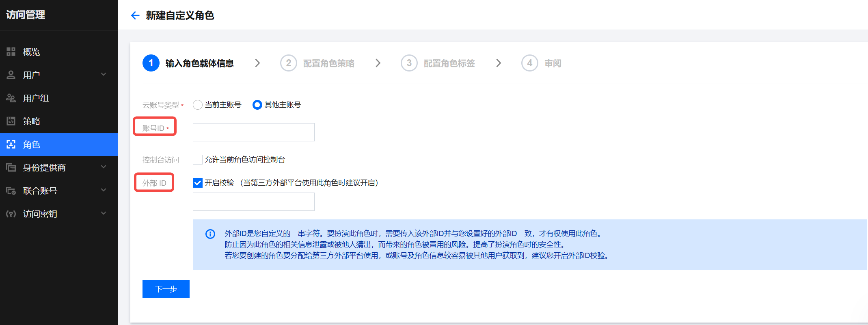Select the 当前主账号 radio button
The height and width of the screenshot is (325, 868).
(x=198, y=105)
